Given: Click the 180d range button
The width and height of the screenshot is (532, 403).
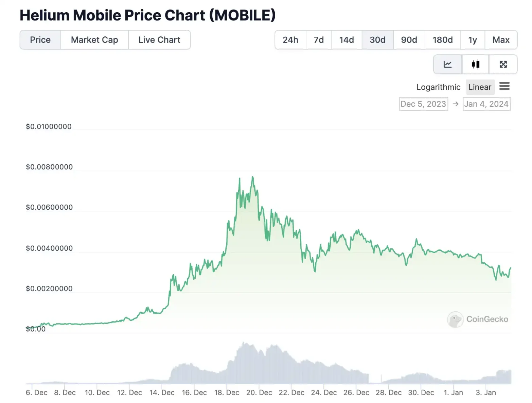Looking at the screenshot, I should [443, 40].
